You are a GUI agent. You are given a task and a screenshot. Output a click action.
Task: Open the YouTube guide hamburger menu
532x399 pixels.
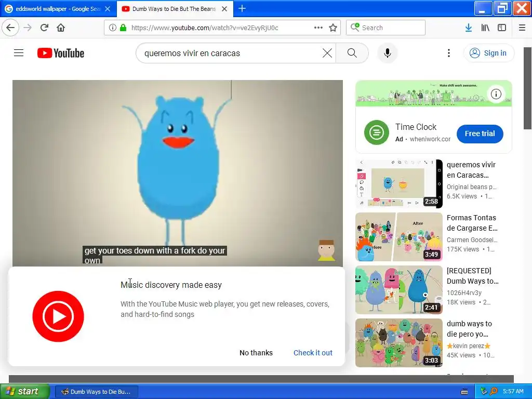click(x=19, y=53)
